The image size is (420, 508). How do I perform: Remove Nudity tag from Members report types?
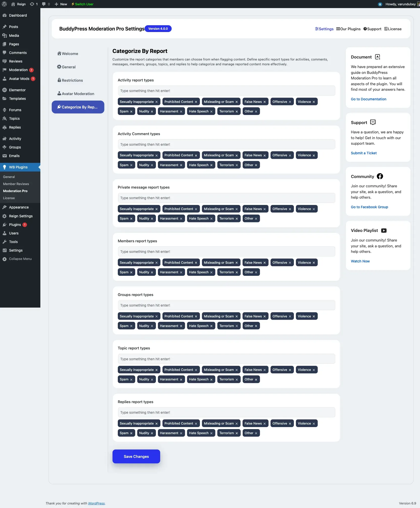(152, 272)
